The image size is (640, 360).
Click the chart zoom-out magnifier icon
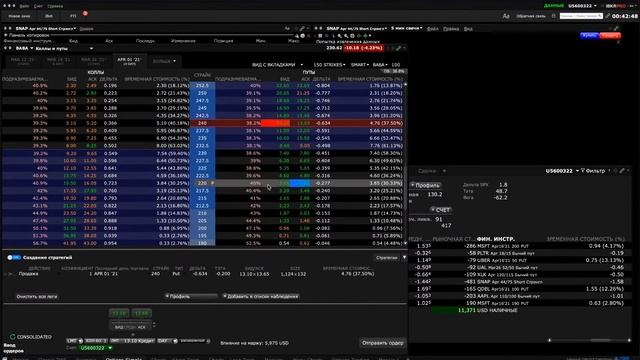[346, 36]
